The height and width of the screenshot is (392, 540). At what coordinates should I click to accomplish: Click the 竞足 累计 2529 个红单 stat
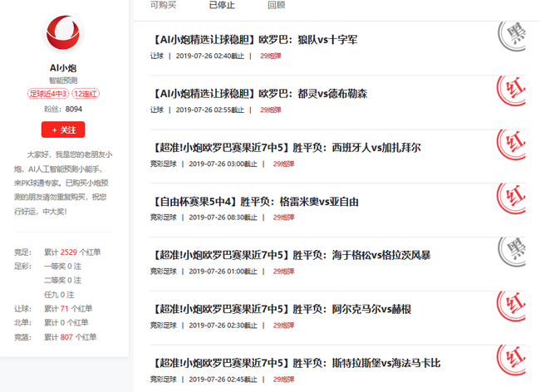click(57, 252)
